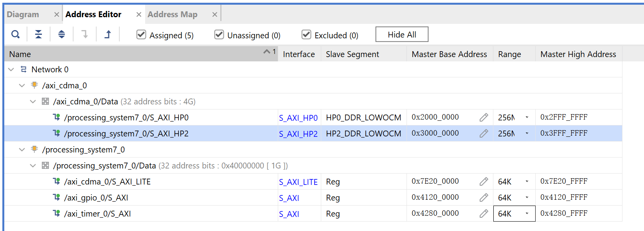Open Range dropdown for axi_gpio_0 row

(527, 197)
